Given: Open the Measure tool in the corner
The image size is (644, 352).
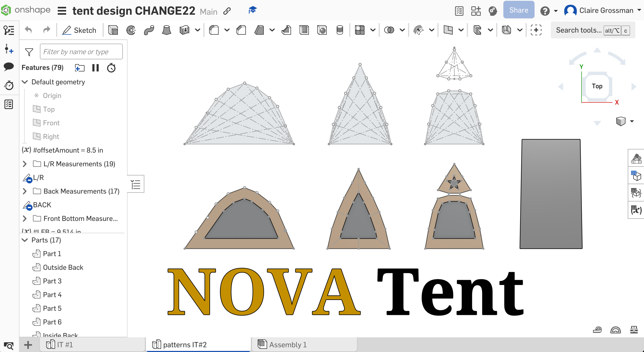Looking at the screenshot, I should pyautogui.click(x=597, y=330).
